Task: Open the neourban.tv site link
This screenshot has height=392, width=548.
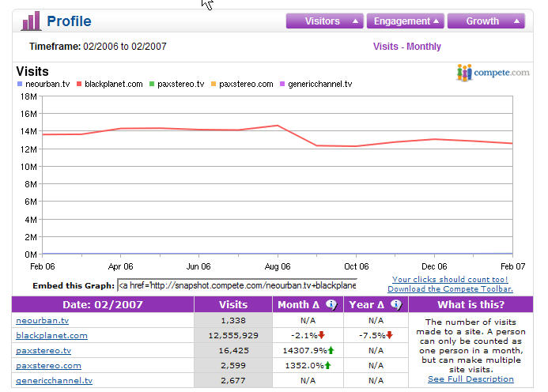Action: pos(42,320)
